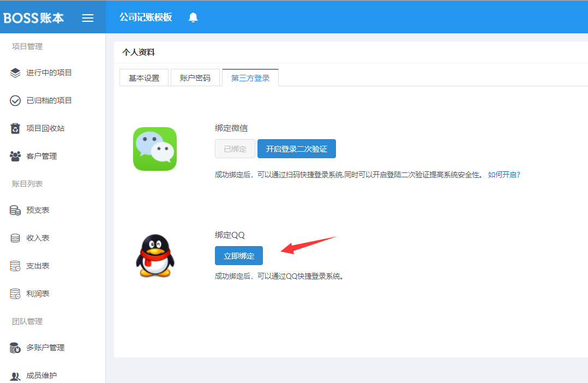This screenshot has height=383, width=588.
Task: Click the database icon beside 利润表
Action: 15,294
